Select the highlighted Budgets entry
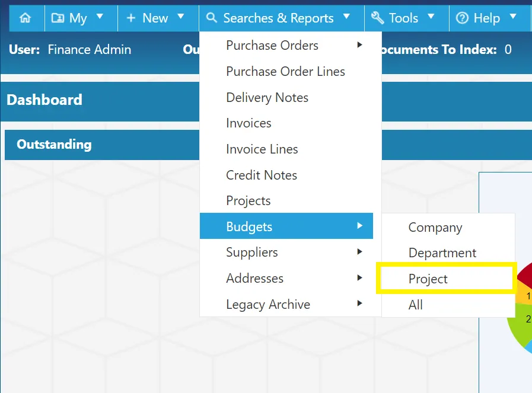Image resolution: width=532 pixels, height=393 pixels. coord(286,226)
